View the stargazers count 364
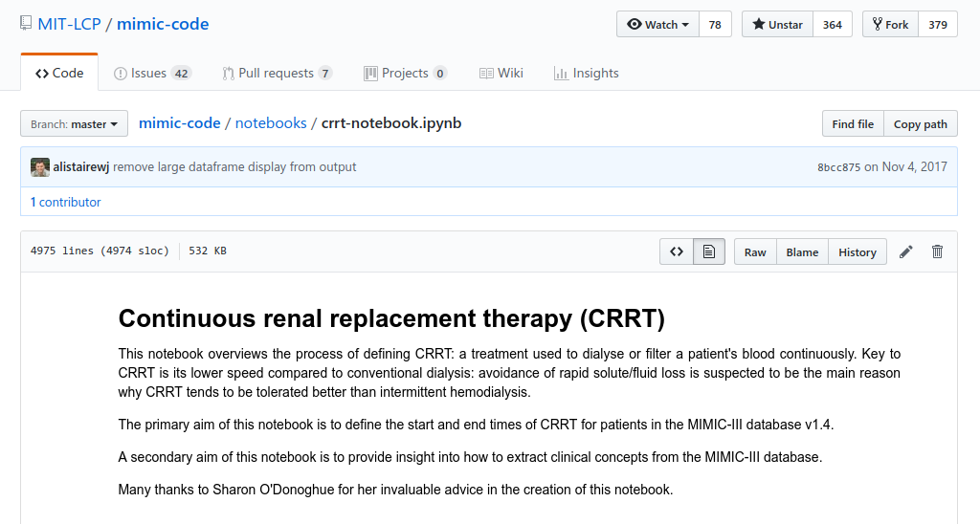980x524 pixels. (833, 25)
